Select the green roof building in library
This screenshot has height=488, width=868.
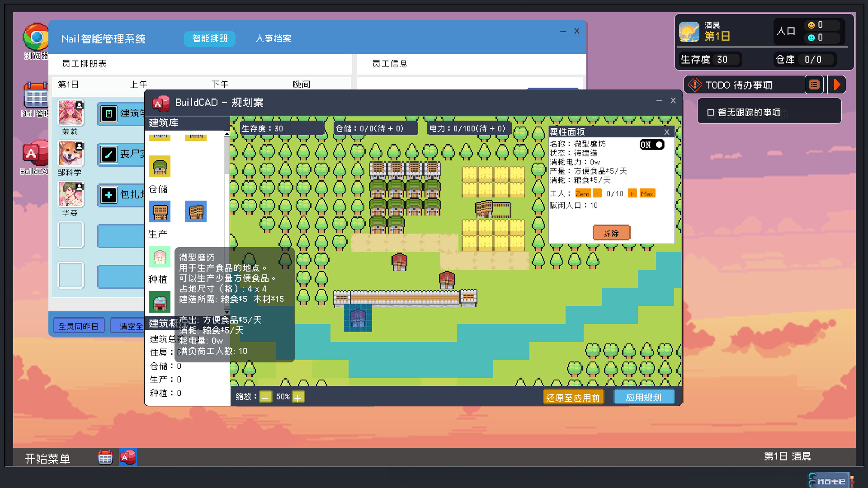[160, 166]
